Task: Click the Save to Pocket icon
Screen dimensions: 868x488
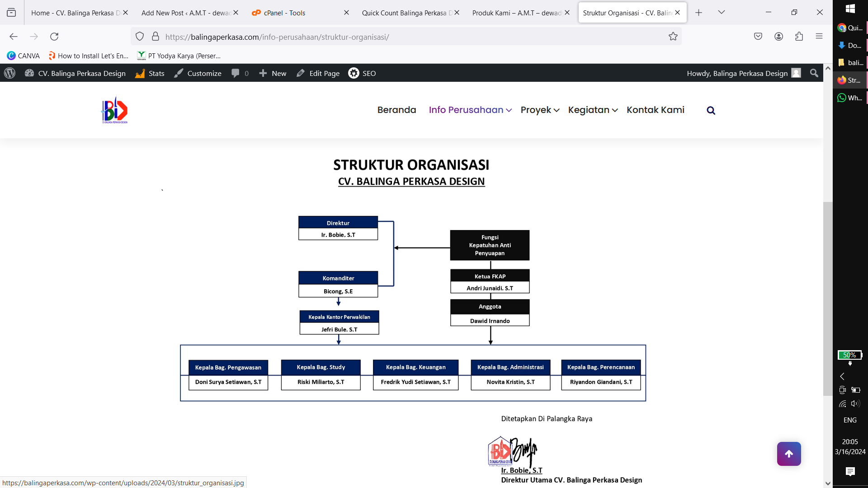Action: 758,37
